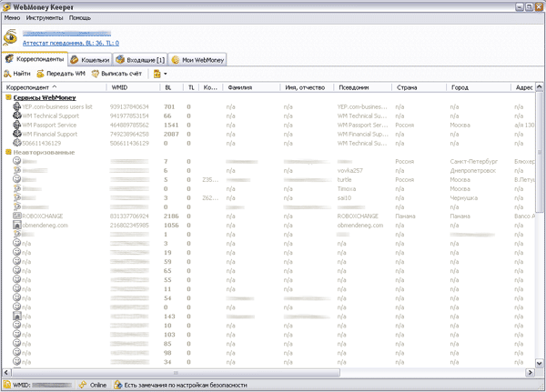The height and width of the screenshot is (392, 546).
Task: Click the horizontal scrollbar right arrow
Action: pyautogui.click(x=530, y=373)
